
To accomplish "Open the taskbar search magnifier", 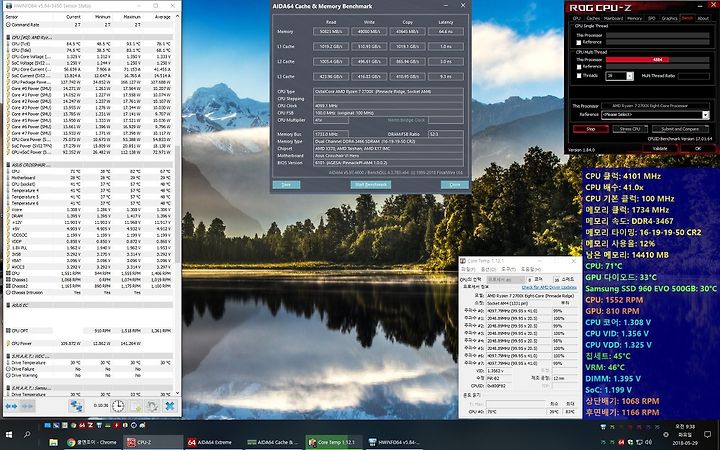I will point(27,434).
